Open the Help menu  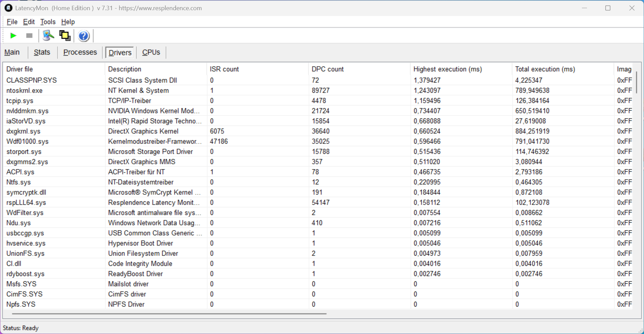click(x=68, y=22)
